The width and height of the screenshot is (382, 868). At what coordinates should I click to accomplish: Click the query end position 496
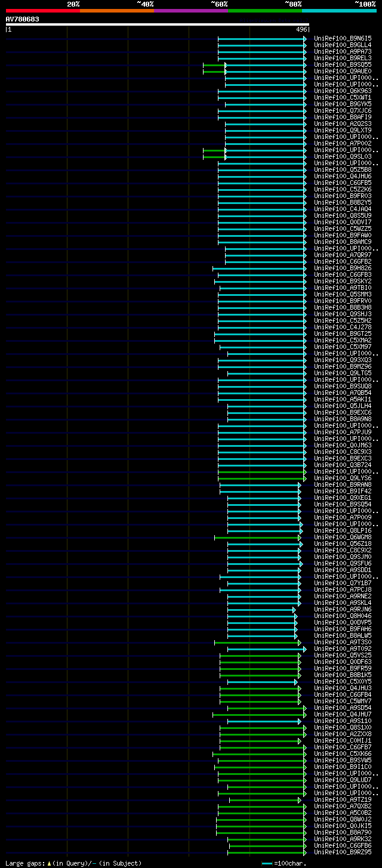tap(301, 29)
